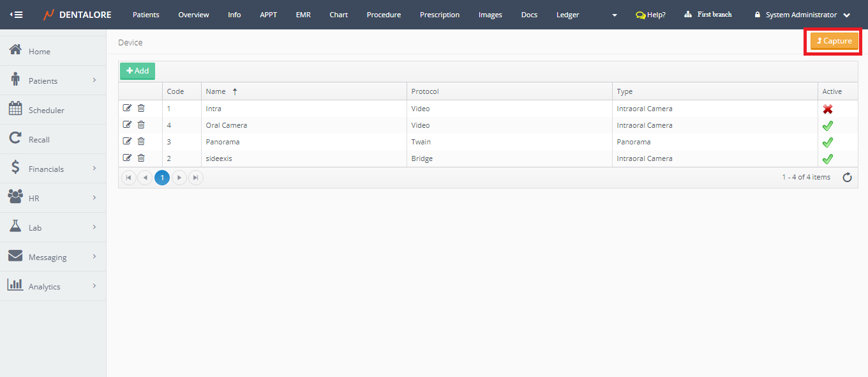This screenshot has width=868, height=377.
Task: Click edit icon for Panorama device
Action: click(x=127, y=142)
